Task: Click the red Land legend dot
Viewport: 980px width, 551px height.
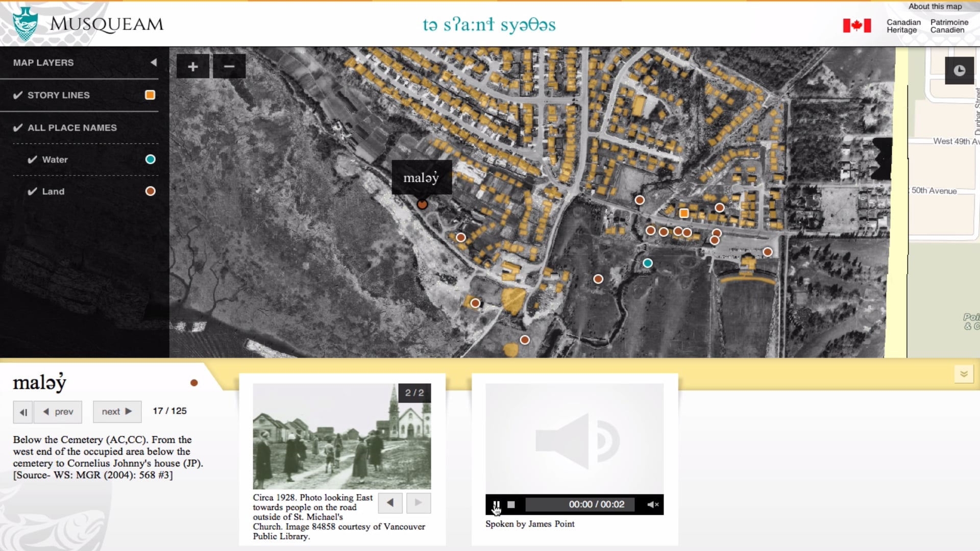Action: click(150, 191)
